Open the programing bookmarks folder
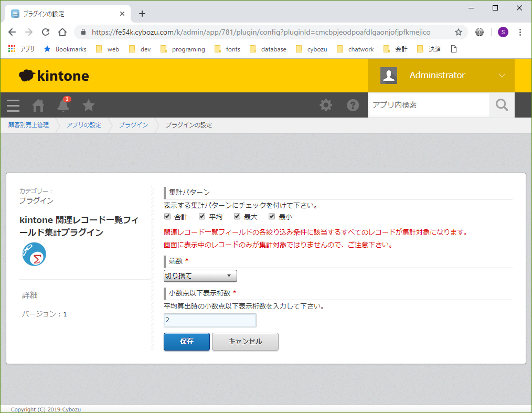This screenshot has width=532, height=413. point(183,49)
